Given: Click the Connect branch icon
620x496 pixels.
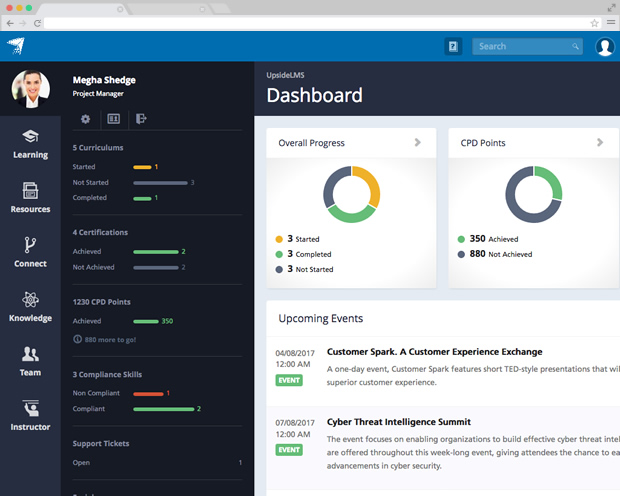Looking at the screenshot, I should tap(30, 245).
